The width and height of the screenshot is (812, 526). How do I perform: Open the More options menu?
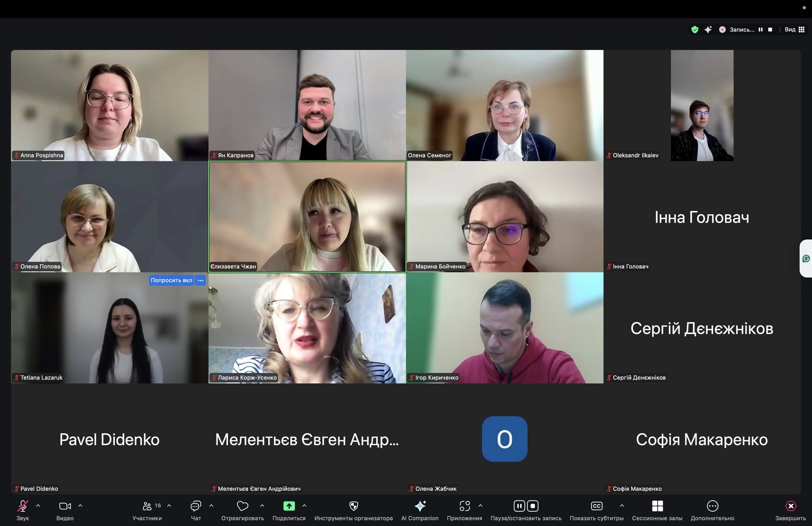coord(712,506)
